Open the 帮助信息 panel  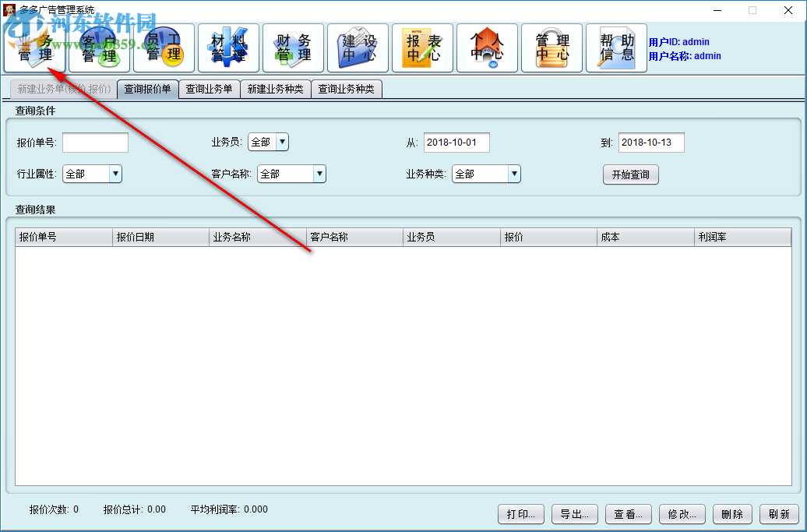(x=616, y=48)
